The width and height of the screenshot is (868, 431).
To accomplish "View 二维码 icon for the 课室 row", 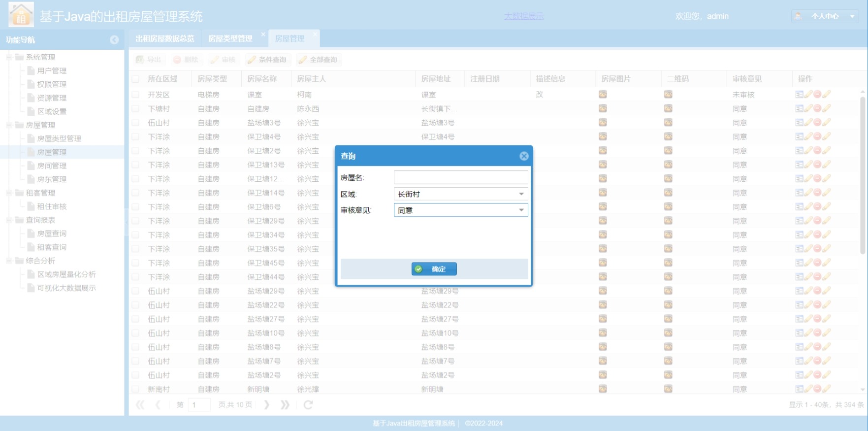I will click(x=668, y=95).
